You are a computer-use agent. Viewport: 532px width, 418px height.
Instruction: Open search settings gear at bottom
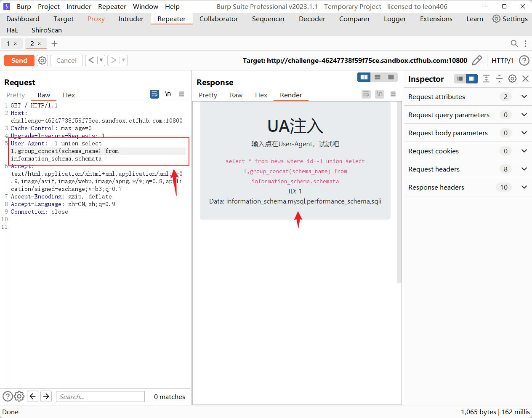19,396
